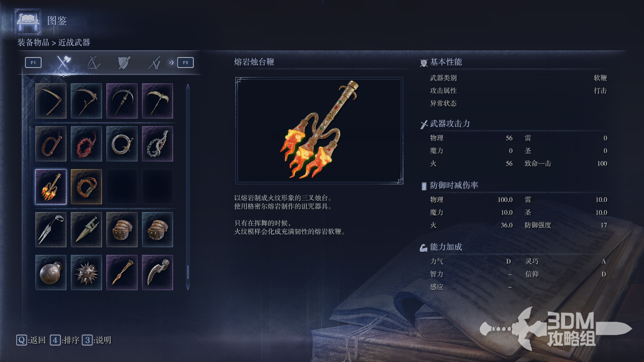Click the 3 description prompt
The image size is (644, 362).
point(97,340)
